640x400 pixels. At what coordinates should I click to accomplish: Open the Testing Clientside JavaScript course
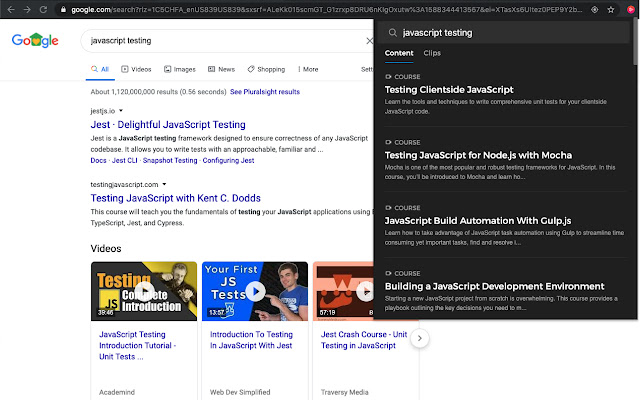[449, 90]
